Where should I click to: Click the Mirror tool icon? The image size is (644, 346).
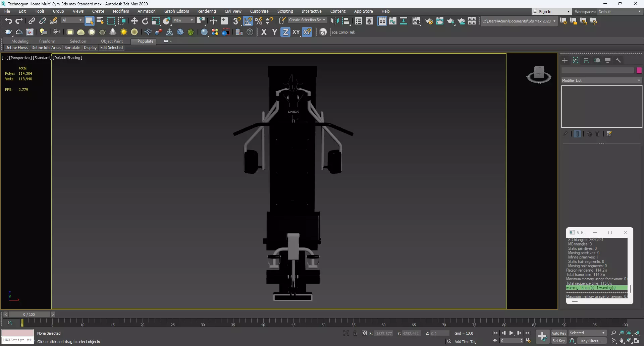point(334,21)
